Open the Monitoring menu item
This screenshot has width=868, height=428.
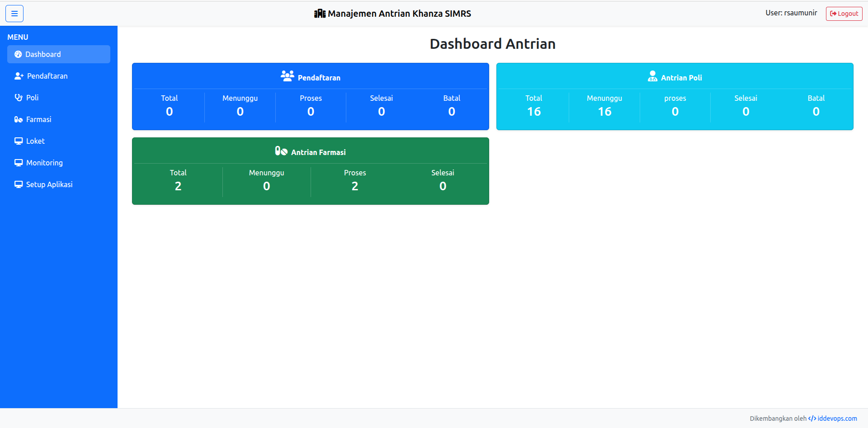pyautogui.click(x=59, y=163)
